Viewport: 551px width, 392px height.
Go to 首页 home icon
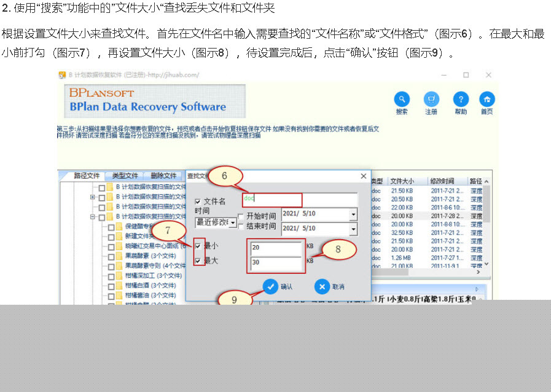click(487, 99)
